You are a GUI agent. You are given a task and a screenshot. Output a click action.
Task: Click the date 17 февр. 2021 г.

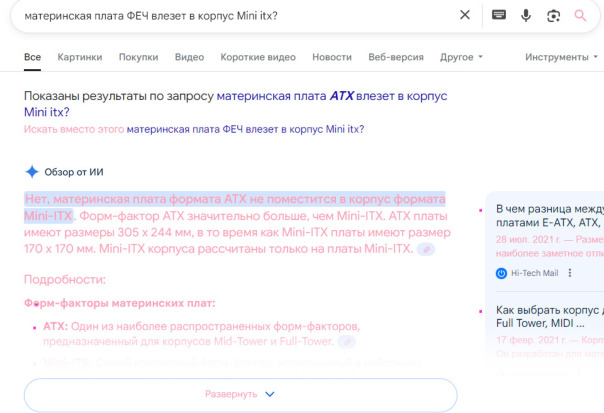[x=531, y=340]
